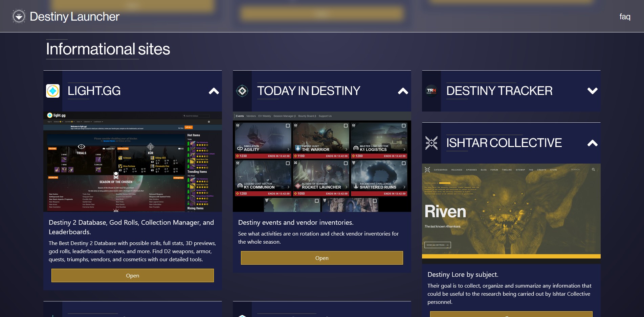
Task: Click the TRN Destiny Tracker logo
Action: (431, 91)
